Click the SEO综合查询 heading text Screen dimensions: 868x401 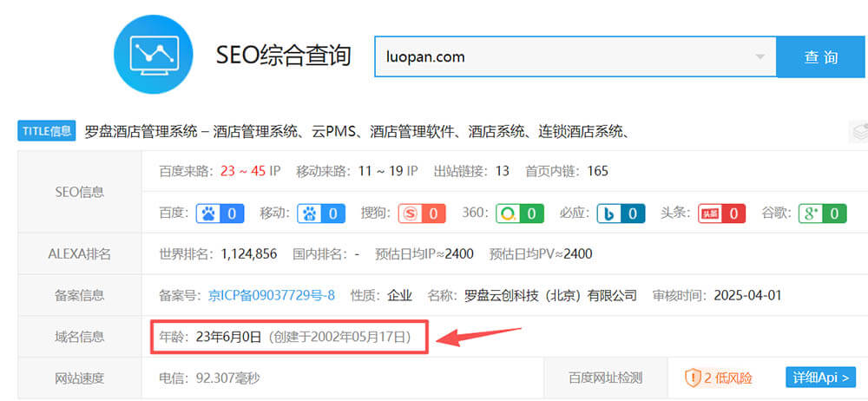[284, 56]
